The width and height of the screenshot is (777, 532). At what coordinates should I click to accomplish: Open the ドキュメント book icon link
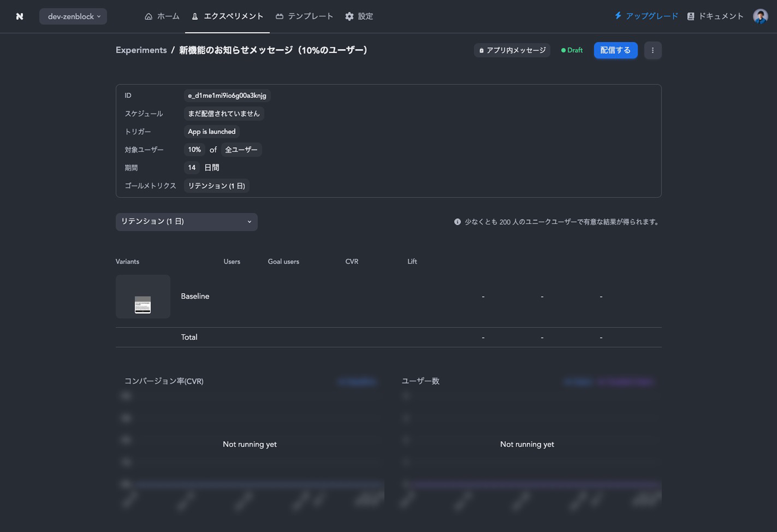[x=691, y=16]
